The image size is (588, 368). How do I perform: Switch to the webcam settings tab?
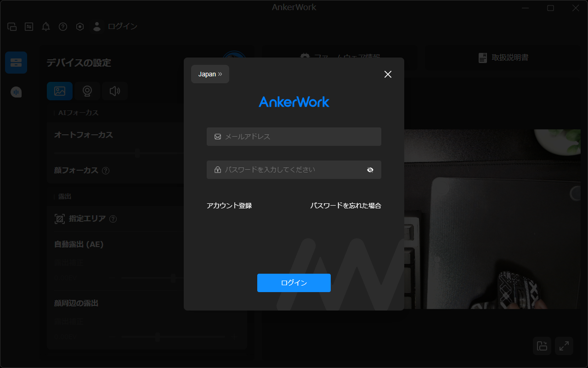pyautogui.click(x=87, y=91)
